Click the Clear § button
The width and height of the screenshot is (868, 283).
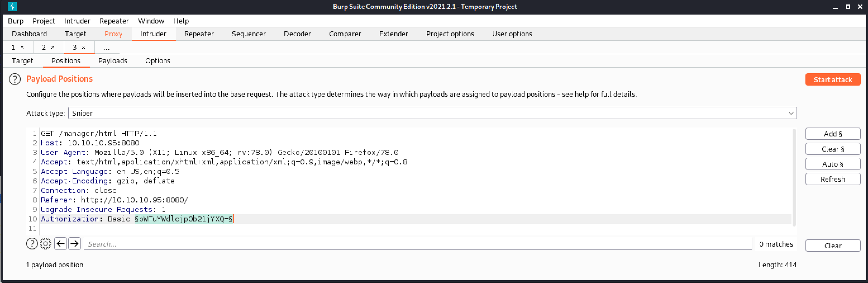(x=833, y=149)
